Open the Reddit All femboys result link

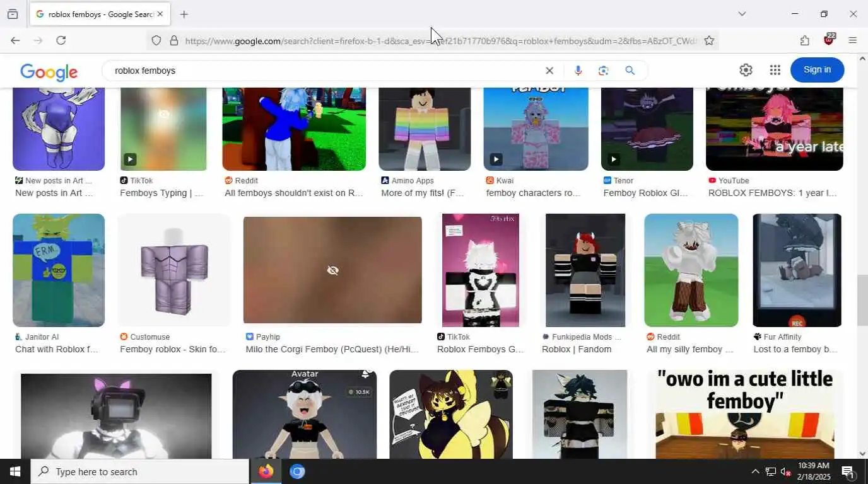click(x=294, y=193)
